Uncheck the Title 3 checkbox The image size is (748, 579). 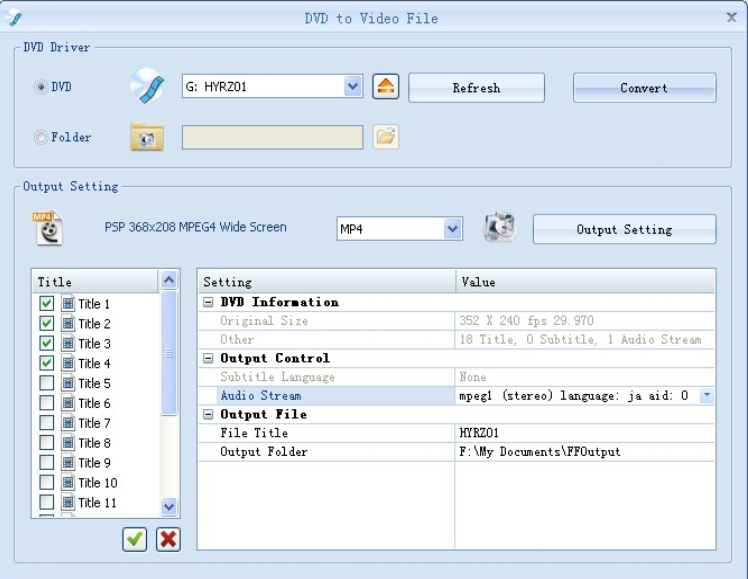point(46,343)
